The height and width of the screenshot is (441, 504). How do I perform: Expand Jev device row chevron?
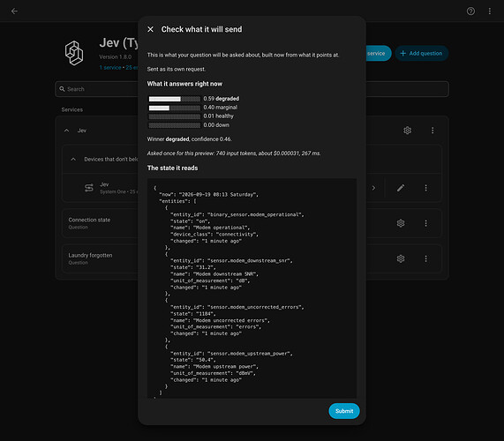373,188
